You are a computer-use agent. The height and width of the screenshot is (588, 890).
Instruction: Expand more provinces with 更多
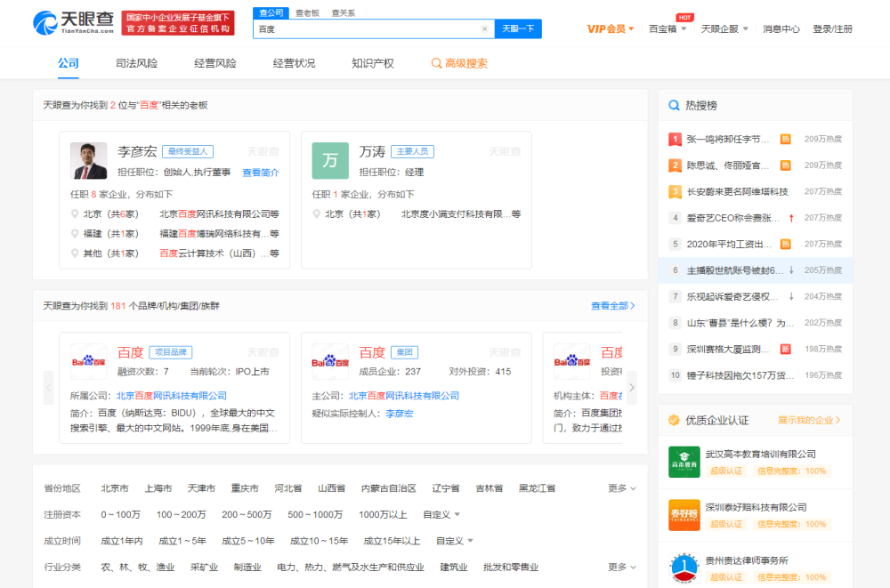(622, 488)
